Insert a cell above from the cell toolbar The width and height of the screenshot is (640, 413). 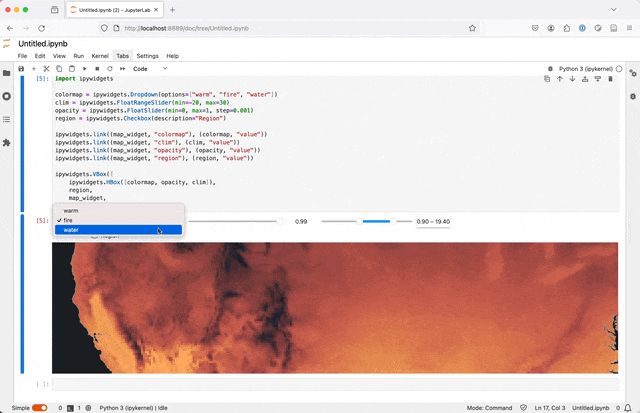[x=585, y=79]
